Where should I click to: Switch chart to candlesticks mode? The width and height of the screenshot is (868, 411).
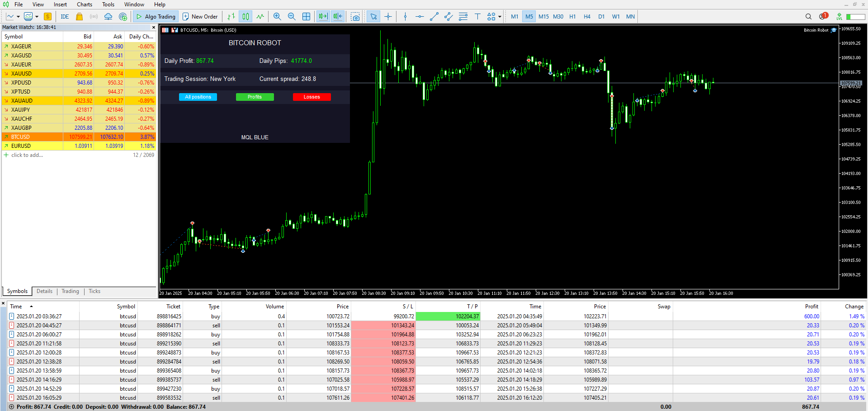245,17
